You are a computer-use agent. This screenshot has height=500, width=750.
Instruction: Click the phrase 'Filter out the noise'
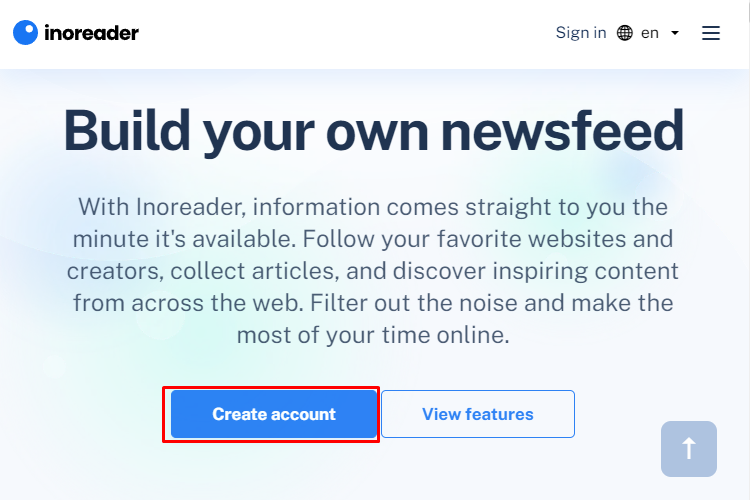[x=414, y=303]
